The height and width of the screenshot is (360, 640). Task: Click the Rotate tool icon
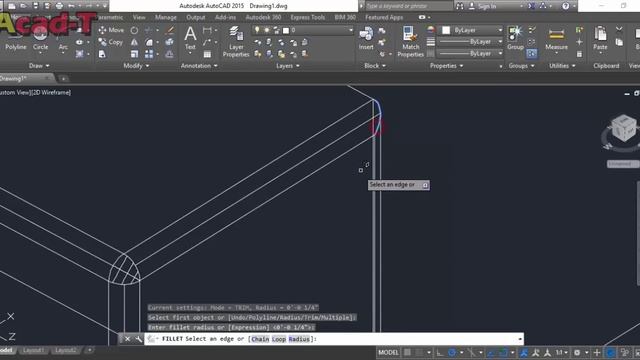coord(134,30)
